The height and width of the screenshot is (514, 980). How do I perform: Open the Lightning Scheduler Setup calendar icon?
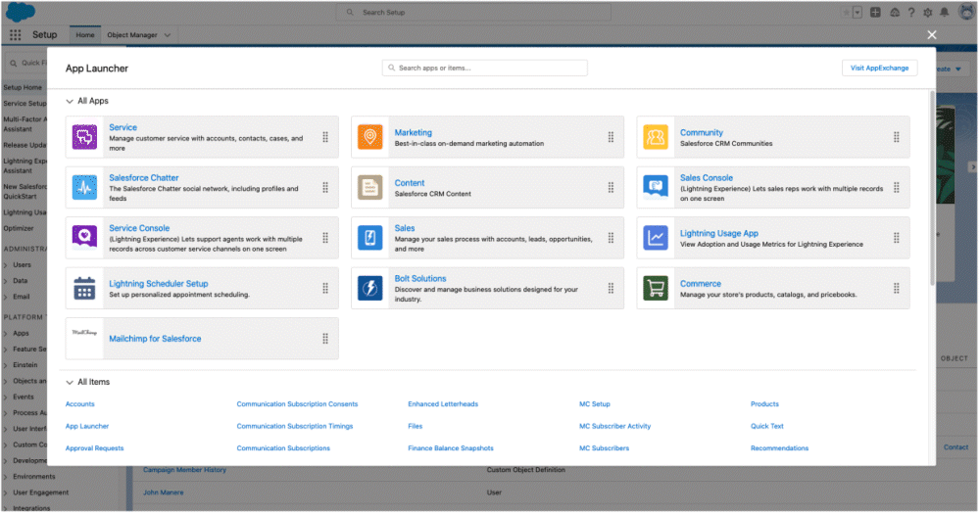(84, 289)
